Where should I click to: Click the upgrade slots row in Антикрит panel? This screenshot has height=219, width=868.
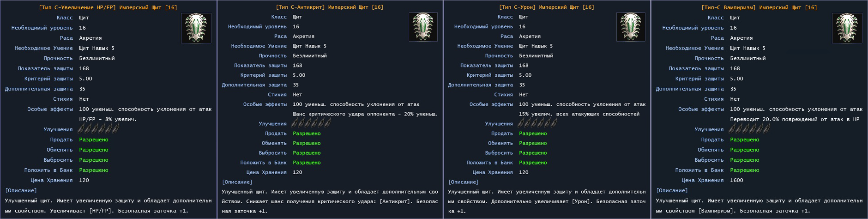click(311, 123)
